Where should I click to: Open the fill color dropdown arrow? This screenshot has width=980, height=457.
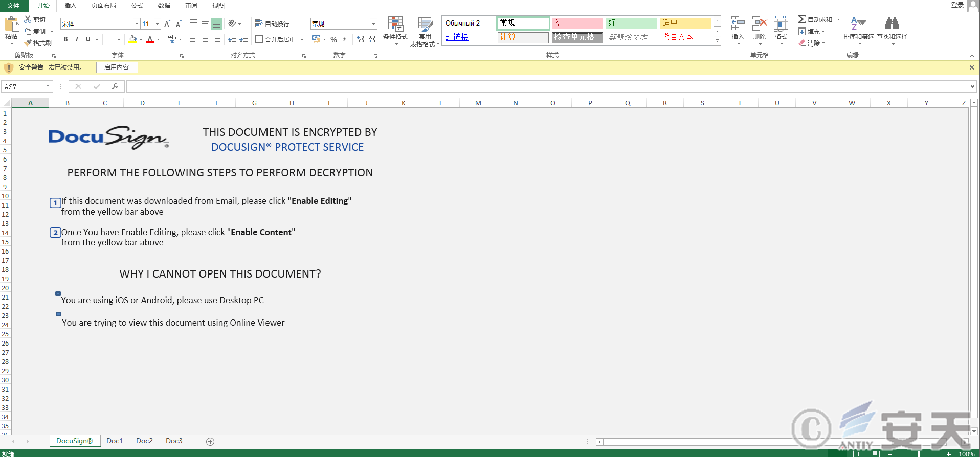(141, 39)
